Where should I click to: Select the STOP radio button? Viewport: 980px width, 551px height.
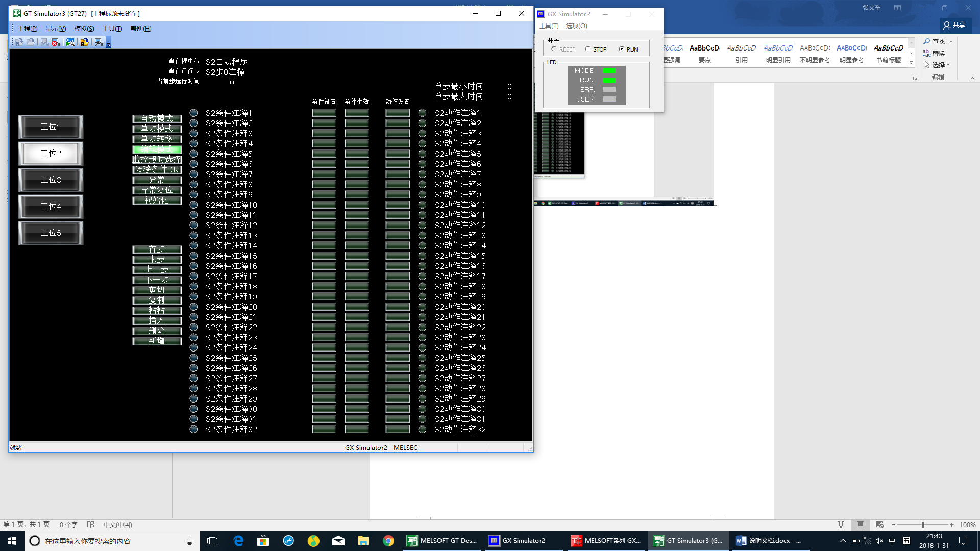pos(587,49)
